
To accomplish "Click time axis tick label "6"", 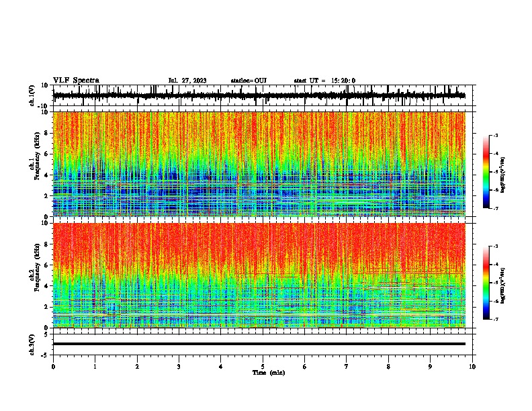I will click(x=305, y=367).
